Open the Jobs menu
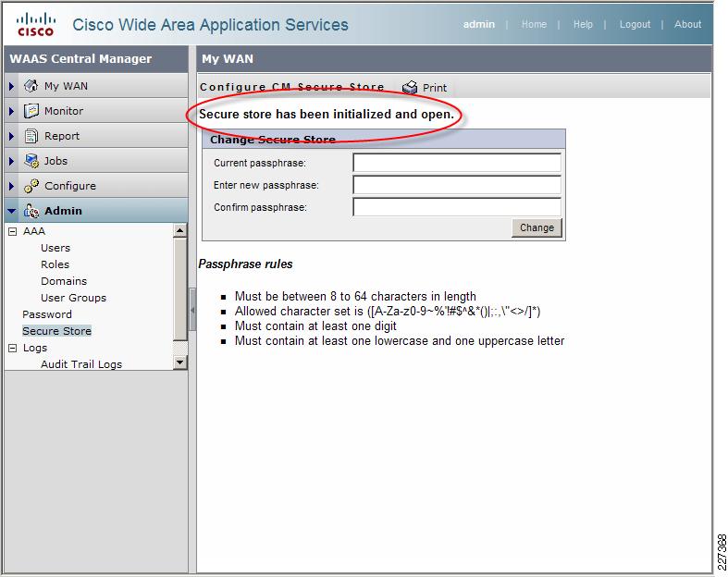Viewport: 728px width, 577px height. pos(56,161)
